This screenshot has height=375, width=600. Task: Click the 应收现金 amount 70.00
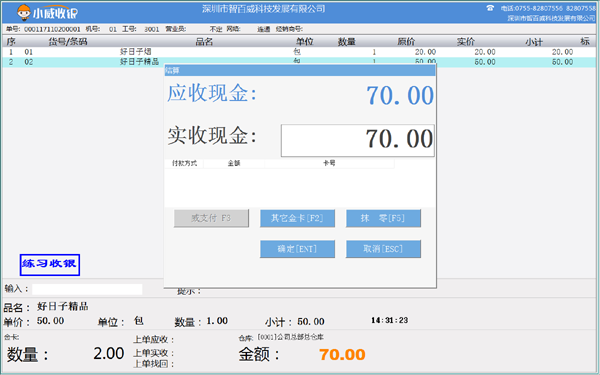[x=400, y=95]
